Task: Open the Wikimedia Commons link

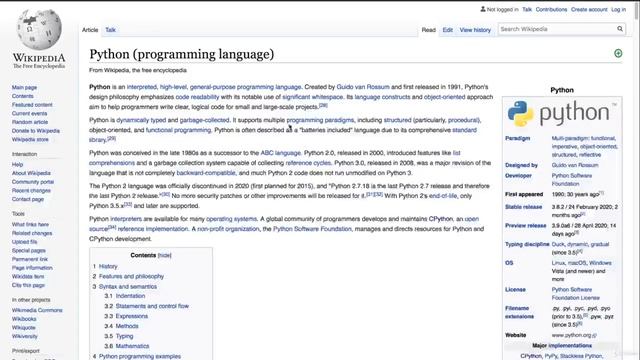Action: [37, 310]
